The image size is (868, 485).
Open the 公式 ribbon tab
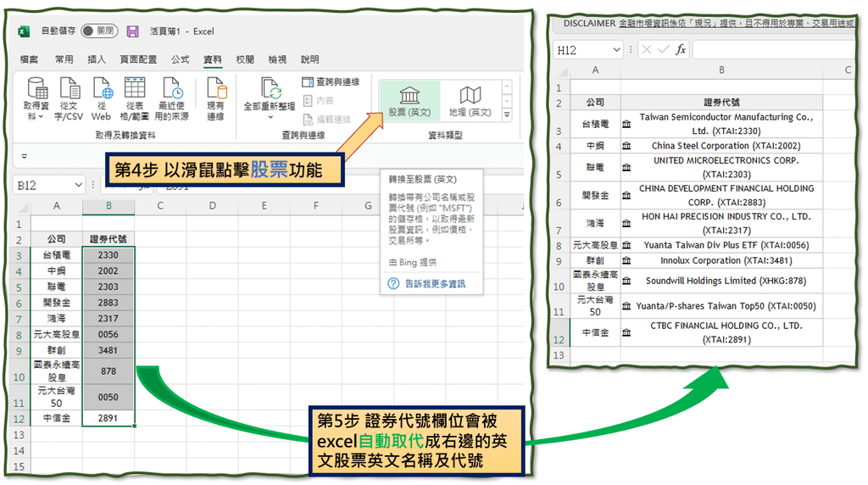point(180,59)
